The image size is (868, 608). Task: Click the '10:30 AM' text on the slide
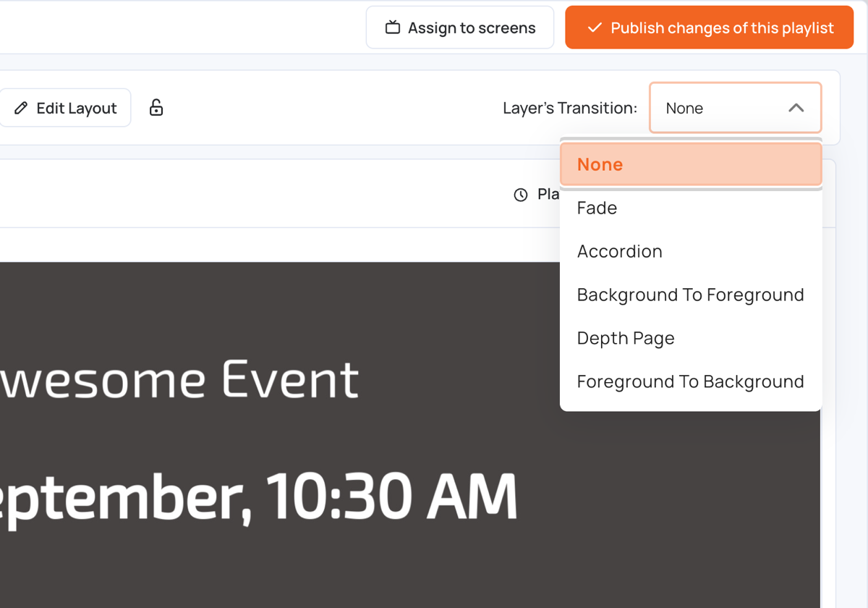tap(392, 497)
